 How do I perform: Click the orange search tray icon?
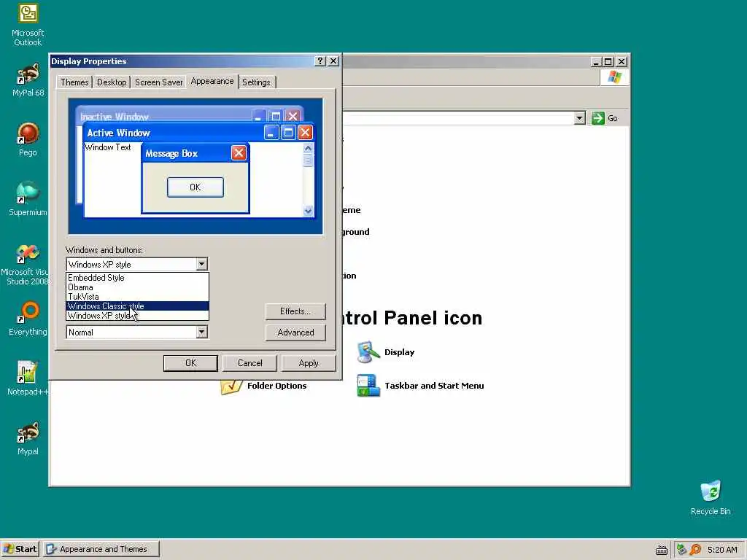coord(695,550)
